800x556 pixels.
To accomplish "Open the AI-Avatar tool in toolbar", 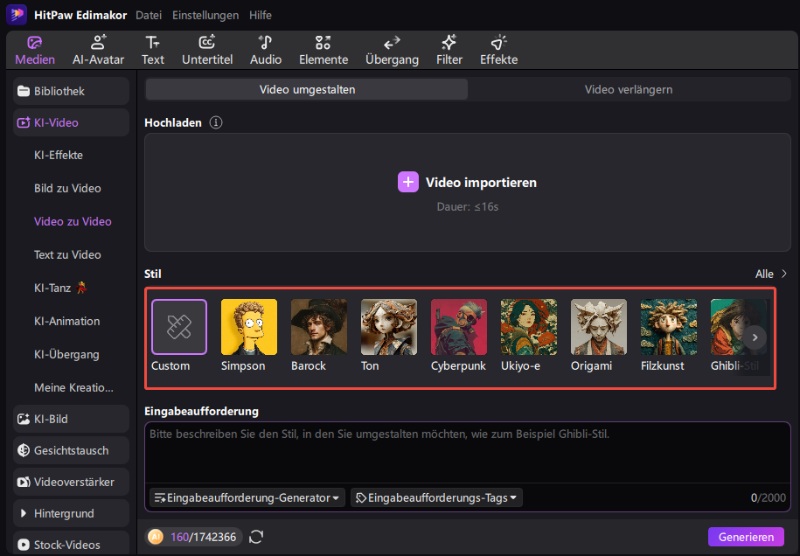I will (98, 49).
